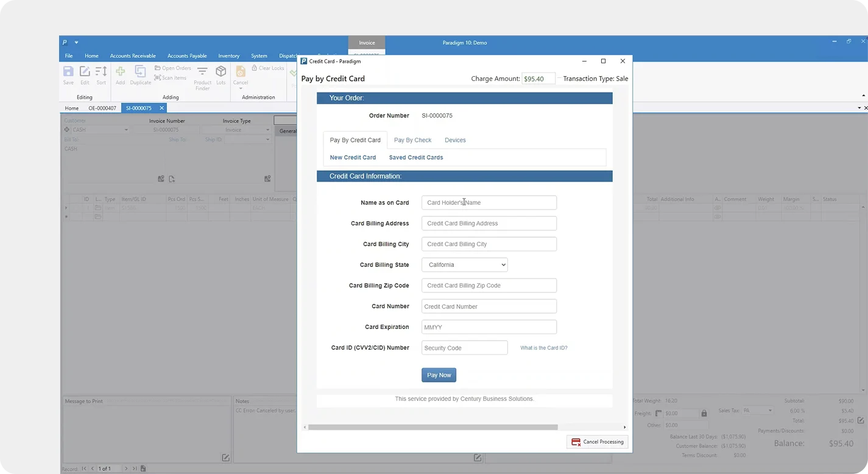Click the Open Orders ribbon item

[173, 68]
